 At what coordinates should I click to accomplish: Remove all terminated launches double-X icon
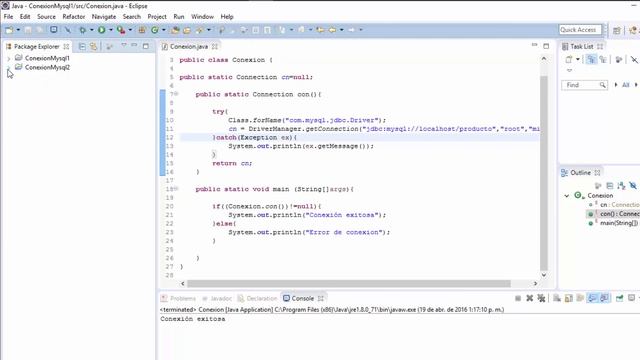point(541,298)
